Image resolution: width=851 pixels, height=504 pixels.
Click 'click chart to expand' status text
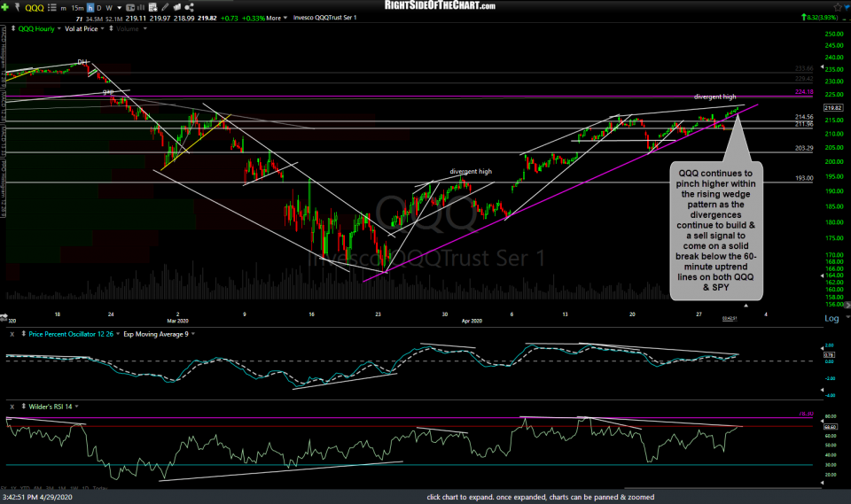pos(541,497)
